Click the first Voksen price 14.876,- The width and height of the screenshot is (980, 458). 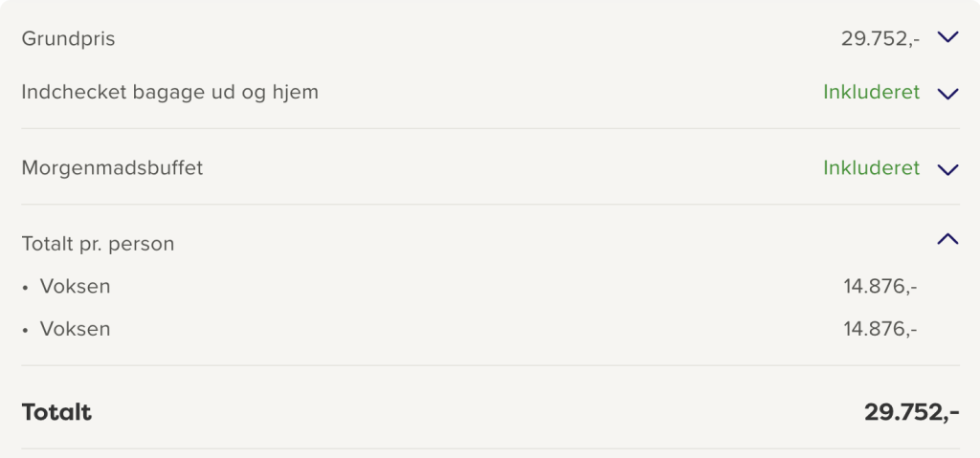880,287
